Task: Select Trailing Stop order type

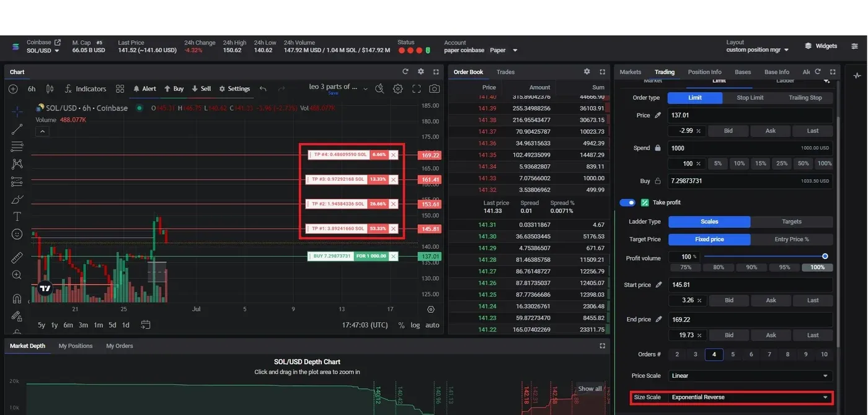Action: tap(805, 98)
